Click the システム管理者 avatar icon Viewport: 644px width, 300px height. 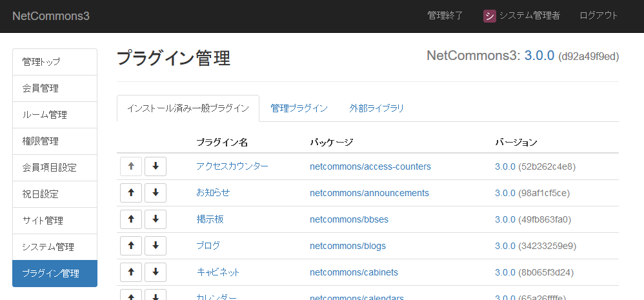(490, 16)
